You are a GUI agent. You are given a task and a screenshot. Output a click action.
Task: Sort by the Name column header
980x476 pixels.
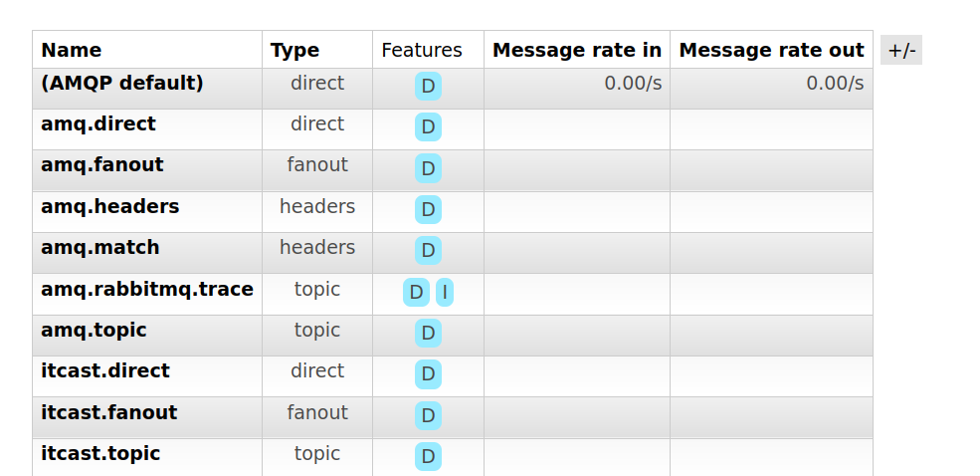pos(72,50)
